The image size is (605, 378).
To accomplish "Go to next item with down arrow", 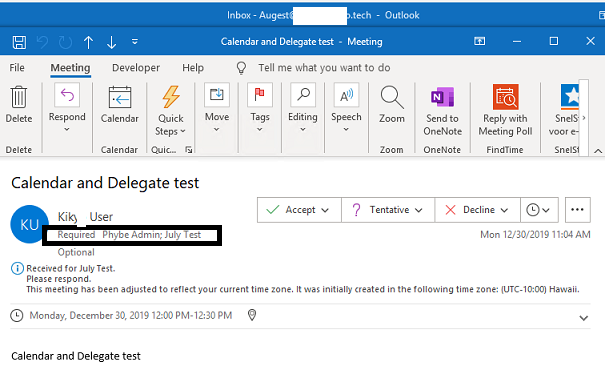I will tap(112, 42).
